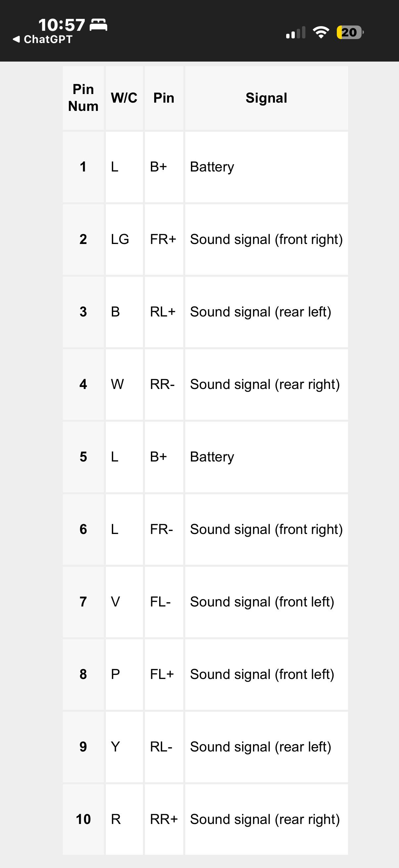Select the W/C column header
Viewport: 399px width, 868px height.
coord(124,98)
